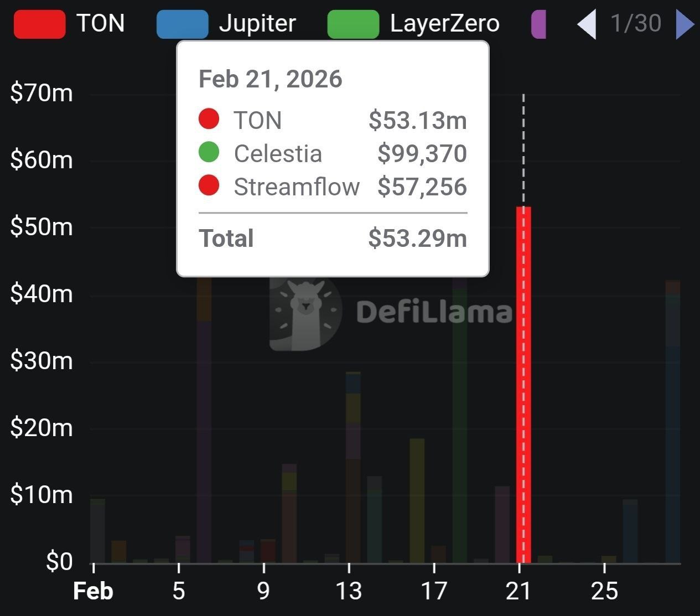Click the partially visible purple legend icon
700x616 pixels.
pos(538,24)
